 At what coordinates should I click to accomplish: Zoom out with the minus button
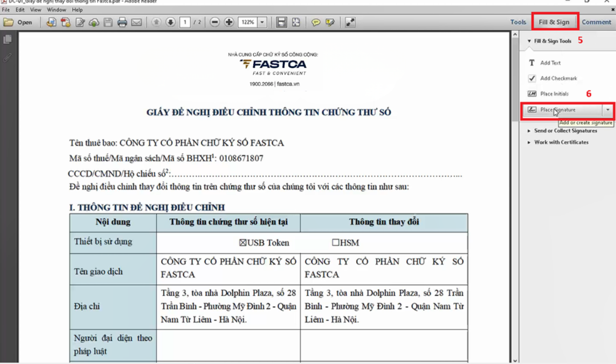(215, 22)
